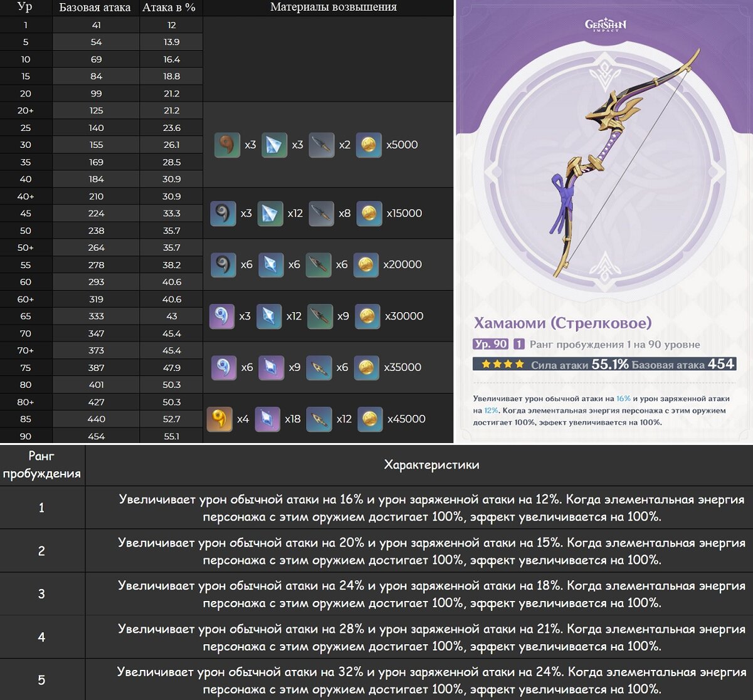Select the '20+' level cell
753x700 pixels.
click(x=26, y=111)
